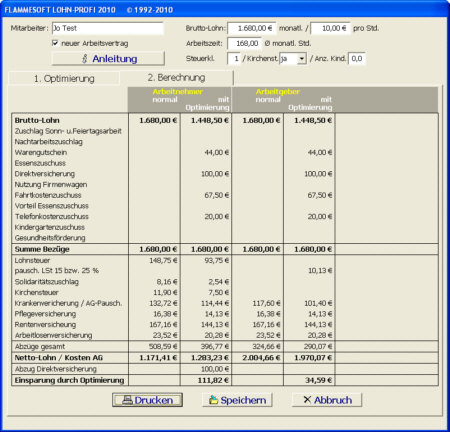The height and width of the screenshot is (432, 450).
Task: Click the Arbeitslosenversicherung row label
Action: pyautogui.click(x=53, y=335)
